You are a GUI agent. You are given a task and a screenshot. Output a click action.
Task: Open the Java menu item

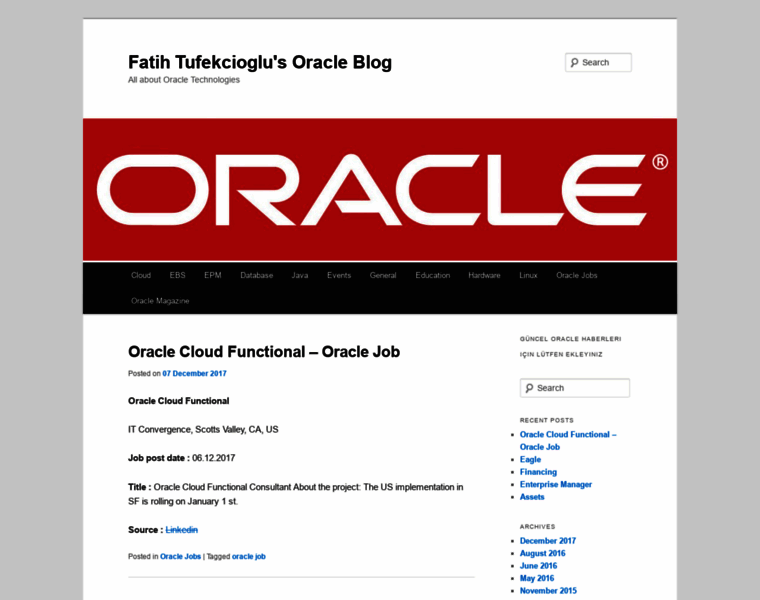[300, 275]
